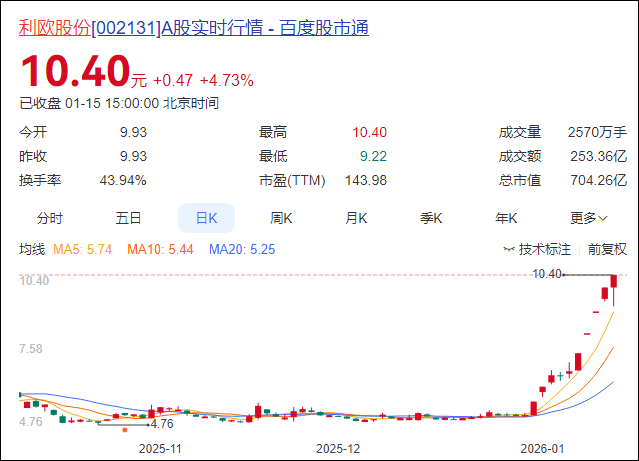Click the 10.40 high annotation label on chart
This screenshot has width=639, height=461.
pos(547,274)
